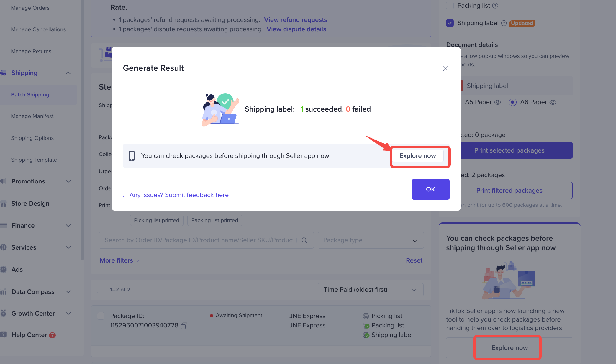
Task: Enable the Packing list checkbox
Action: tap(450, 6)
